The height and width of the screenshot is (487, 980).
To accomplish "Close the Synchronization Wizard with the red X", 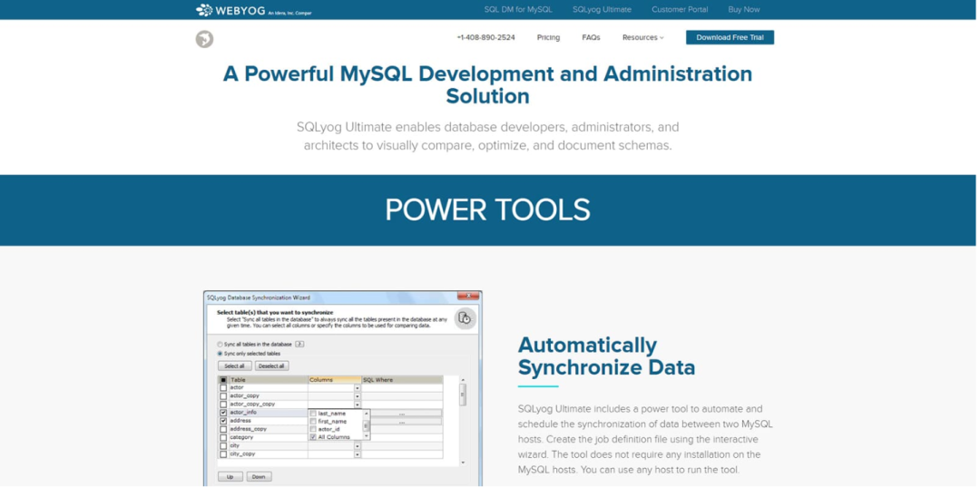I will tap(469, 296).
